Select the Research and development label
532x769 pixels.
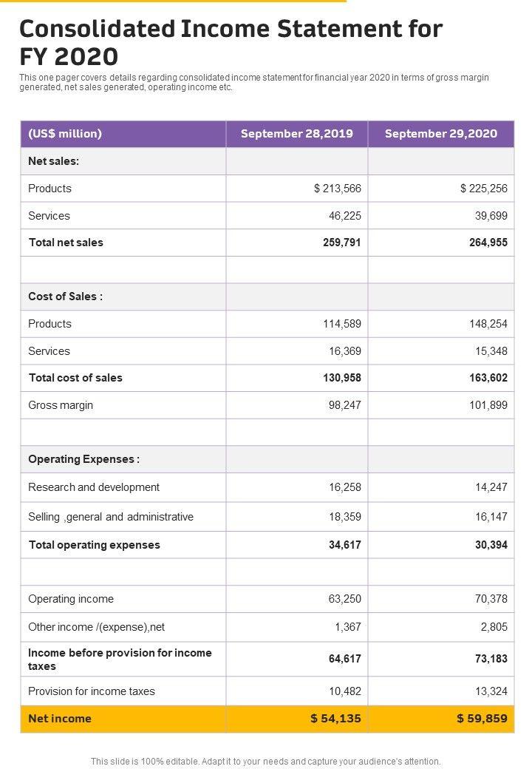click(x=94, y=487)
